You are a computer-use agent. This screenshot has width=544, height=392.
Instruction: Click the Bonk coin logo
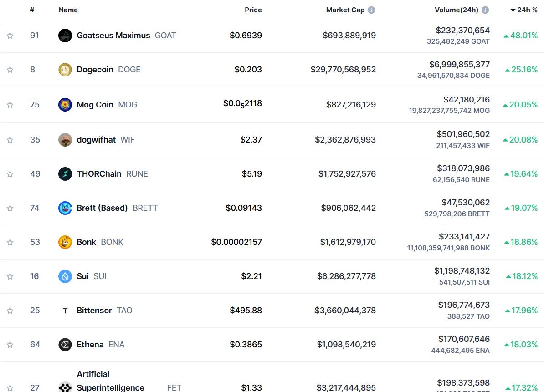[x=65, y=242]
